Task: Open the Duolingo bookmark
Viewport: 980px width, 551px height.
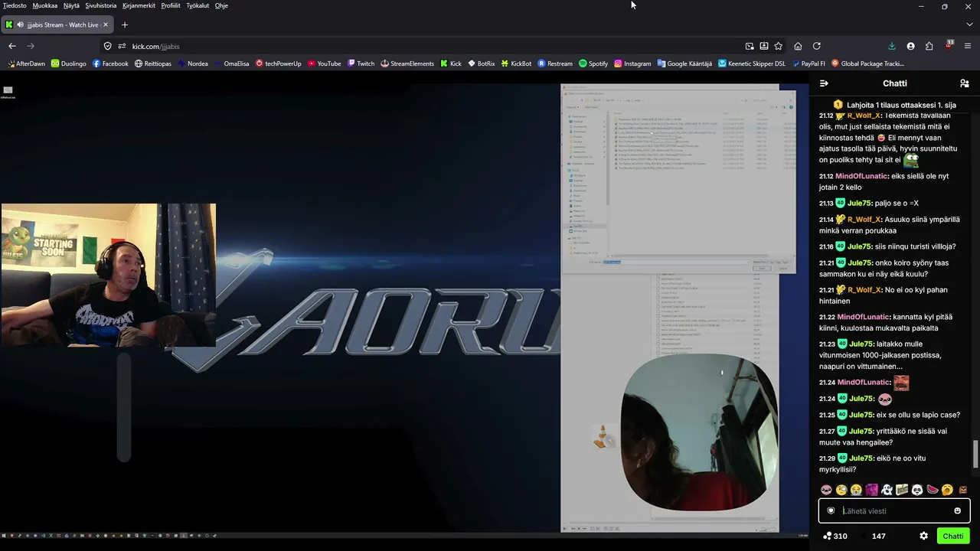Action: pos(69,64)
